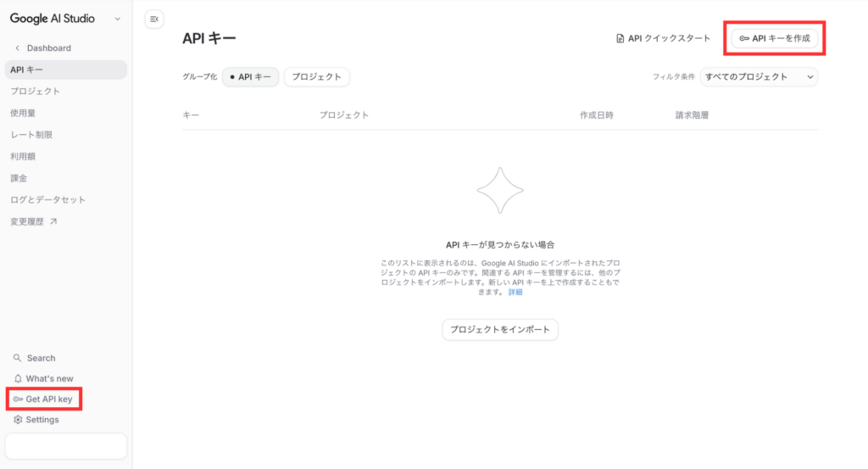Open 課金 in the sidebar

19,178
